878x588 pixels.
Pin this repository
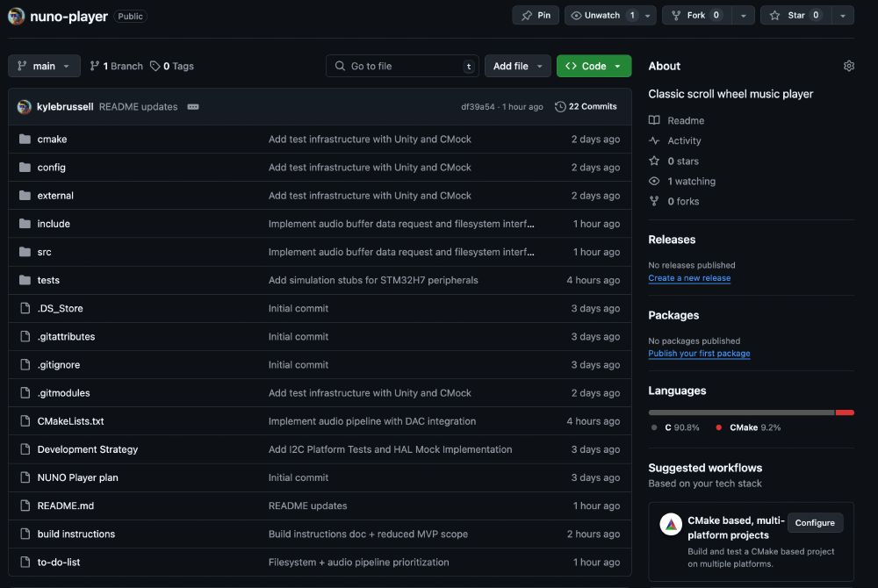tap(536, 15)
